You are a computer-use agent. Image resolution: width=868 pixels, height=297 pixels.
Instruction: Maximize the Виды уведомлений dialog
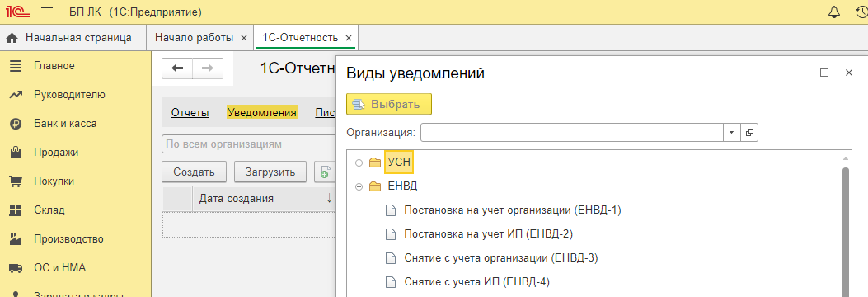(824, 73)
